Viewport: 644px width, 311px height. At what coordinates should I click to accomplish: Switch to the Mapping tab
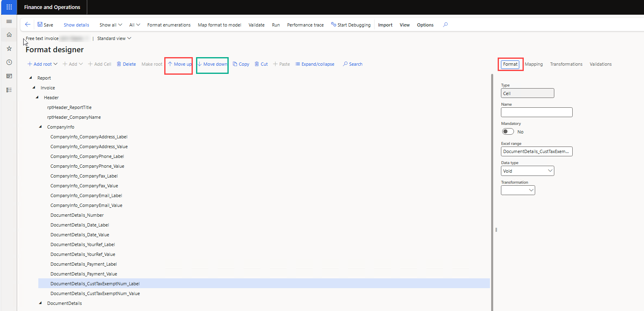pyautogui.click(x=534, y=64)
